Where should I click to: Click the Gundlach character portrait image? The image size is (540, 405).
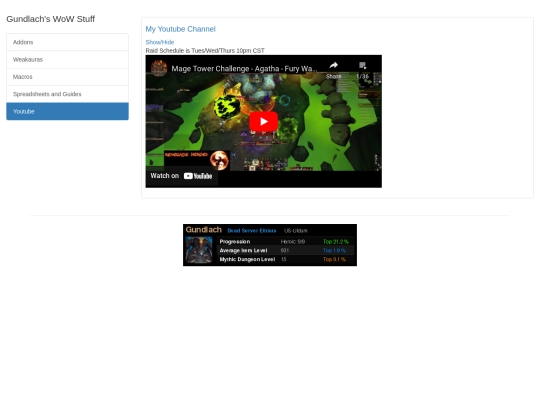[199, 250]
